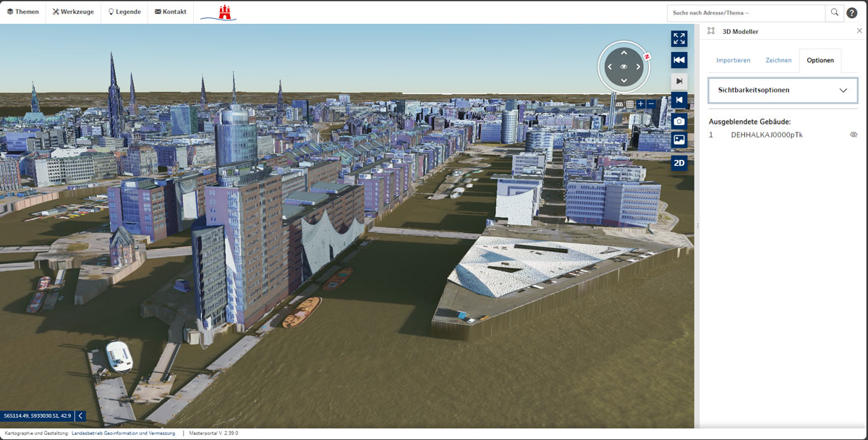Screen dimensions: 868x440
Task: Take a screenshot with the camera icon
Action: (x=678, y=121)
